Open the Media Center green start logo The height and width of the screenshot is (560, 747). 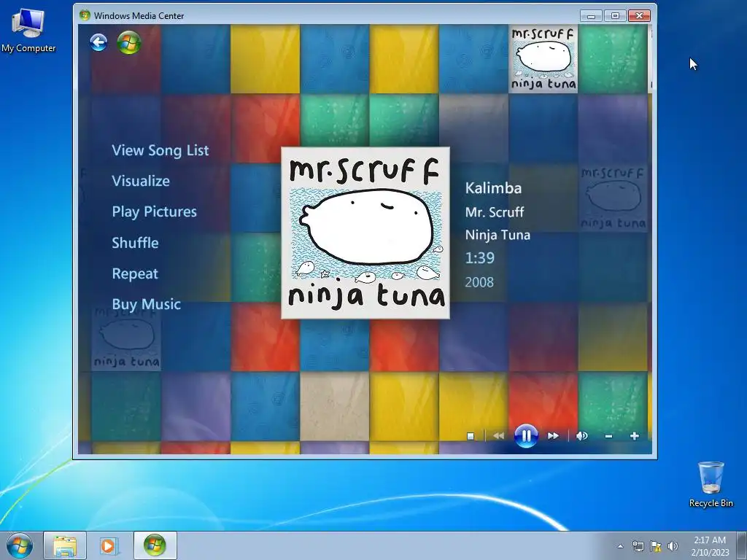click(x=129, y=43)
